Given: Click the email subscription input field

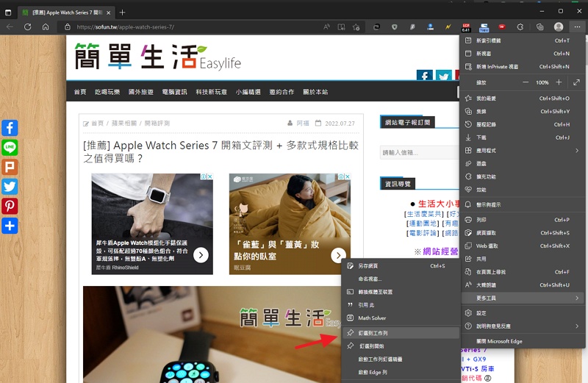Looking at the screenshot, I should (x=419, y=153).
